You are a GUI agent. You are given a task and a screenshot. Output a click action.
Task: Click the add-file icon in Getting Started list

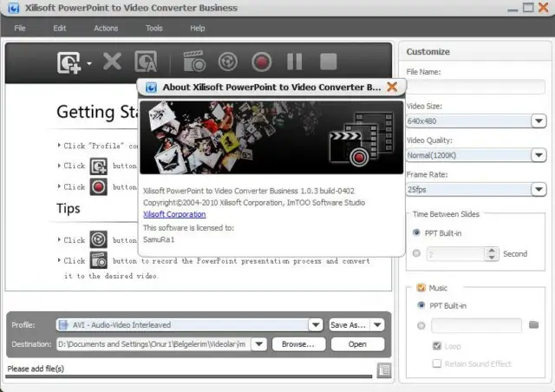(98, 166)
